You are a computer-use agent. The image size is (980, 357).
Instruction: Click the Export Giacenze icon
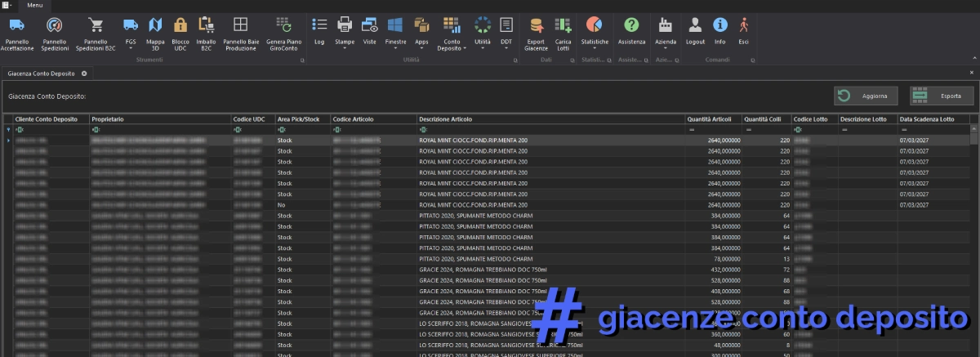(536, 25)
